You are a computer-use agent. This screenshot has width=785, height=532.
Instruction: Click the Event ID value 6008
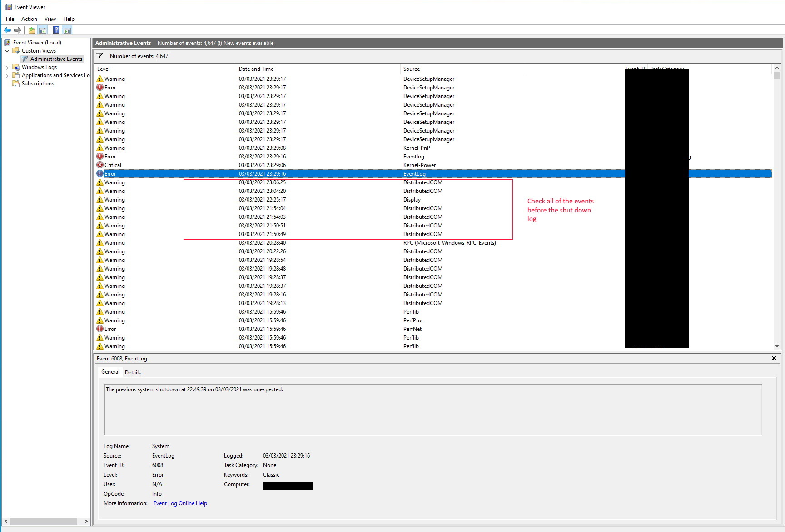coord(158,465)
